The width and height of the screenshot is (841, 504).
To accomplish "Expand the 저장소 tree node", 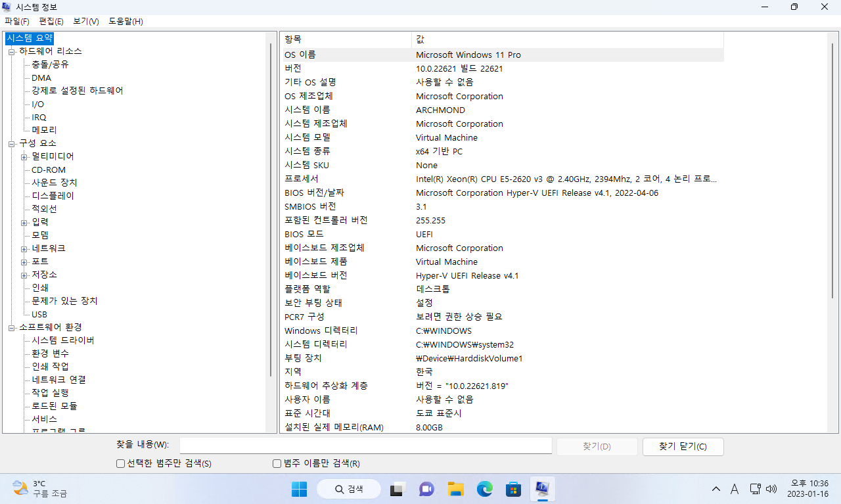I will coord(24,275).
